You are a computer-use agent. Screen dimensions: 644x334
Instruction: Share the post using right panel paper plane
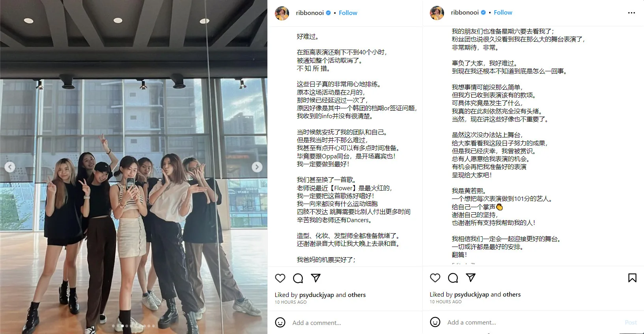[470, 277]
